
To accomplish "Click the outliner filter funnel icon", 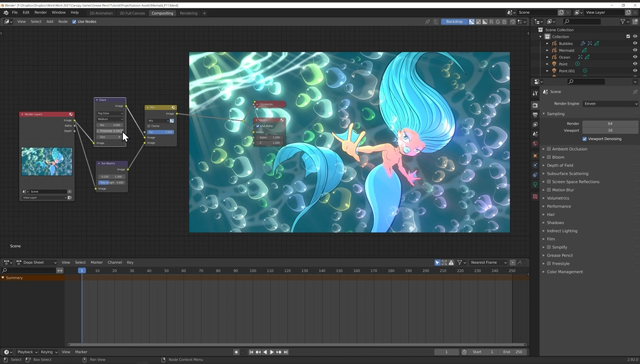I will [623, 22].
